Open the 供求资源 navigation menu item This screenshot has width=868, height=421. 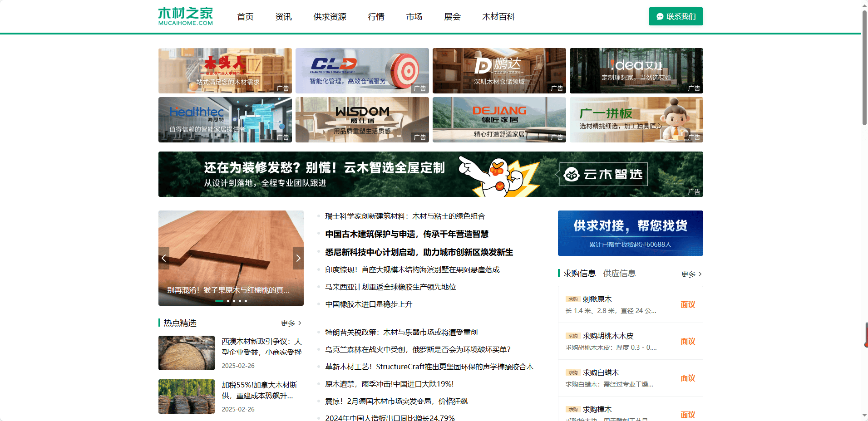pos(330,17)
